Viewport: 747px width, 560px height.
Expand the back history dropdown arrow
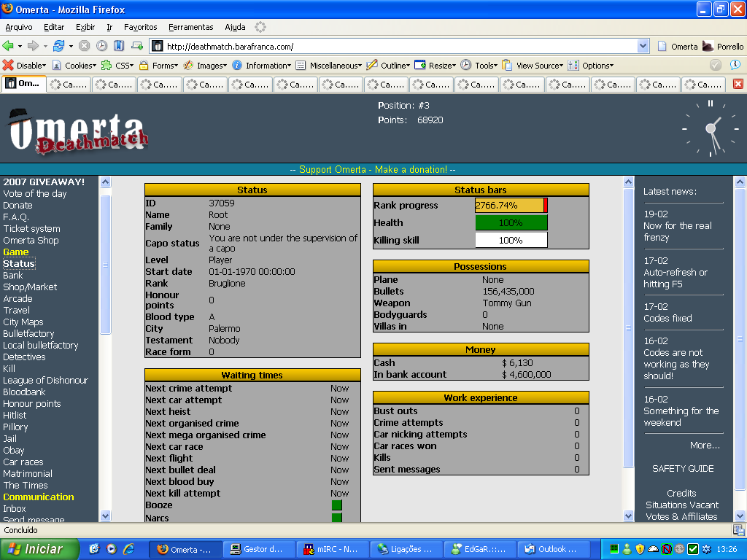click(20, 46)
